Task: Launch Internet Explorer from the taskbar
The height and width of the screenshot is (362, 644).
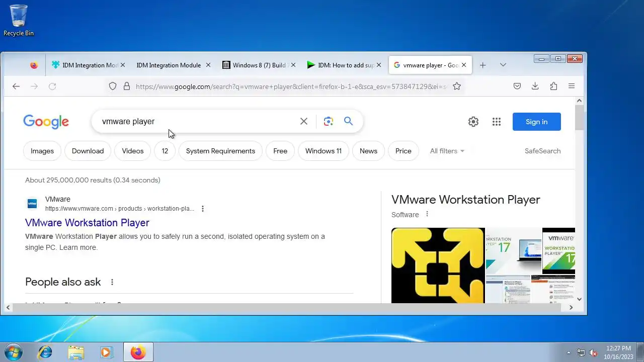Action: point(45,352)
